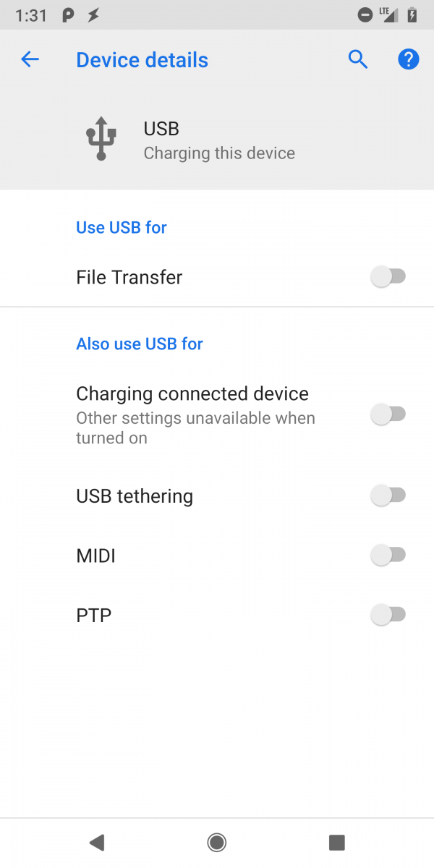The width and height of the screenshot is (434, 868).
Task: Tap the Device details title
Action: [142, 59]
